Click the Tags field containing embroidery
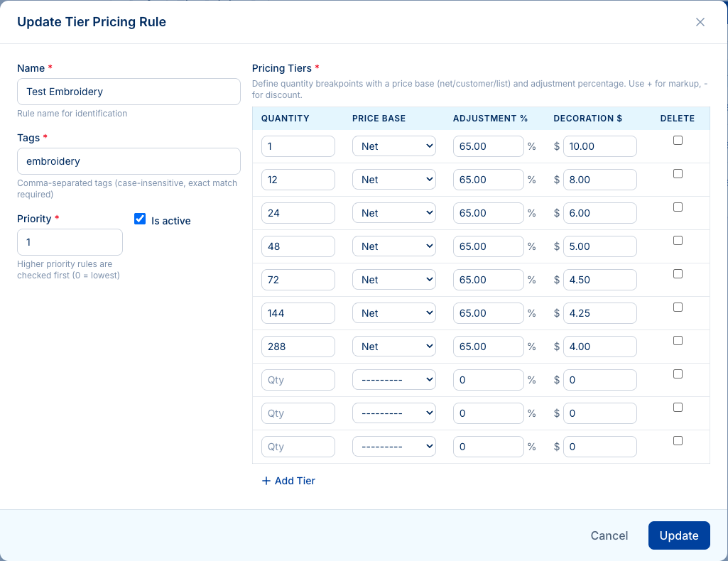 129,161
